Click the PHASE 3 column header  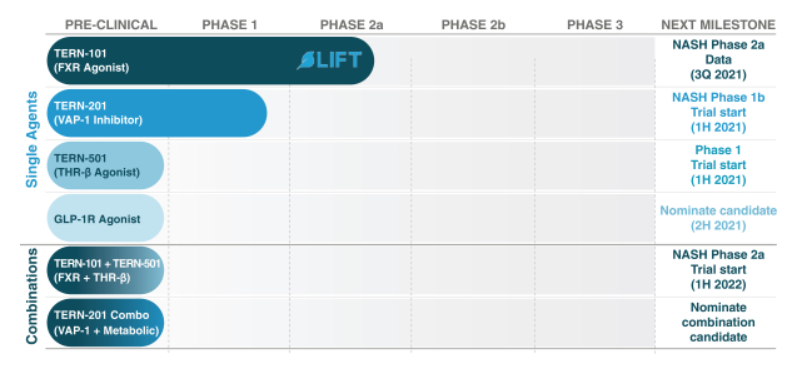pos(595,25)
